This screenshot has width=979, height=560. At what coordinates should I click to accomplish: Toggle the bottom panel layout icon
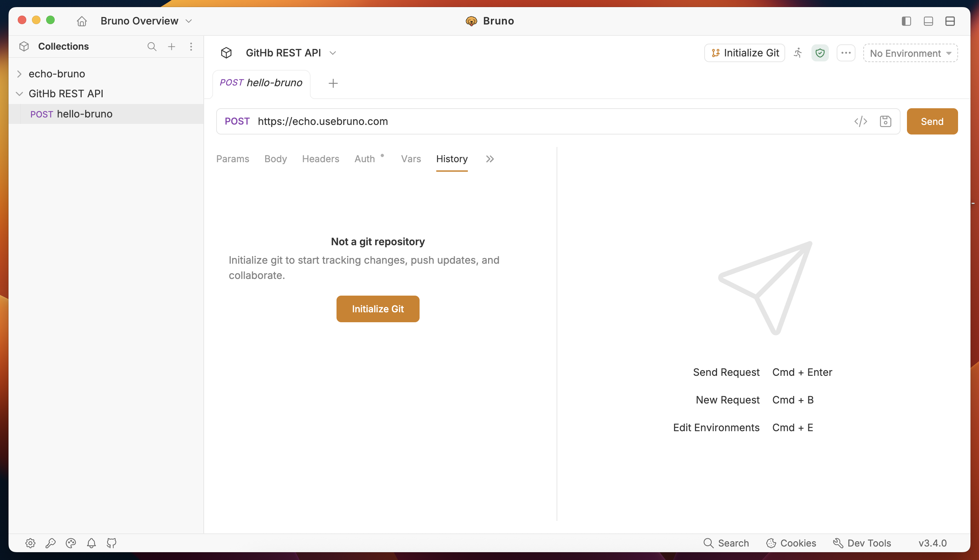point(928,21)
